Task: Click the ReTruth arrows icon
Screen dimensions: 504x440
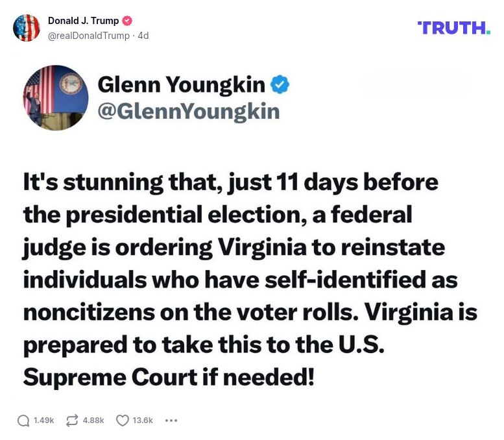Action: 72,421
